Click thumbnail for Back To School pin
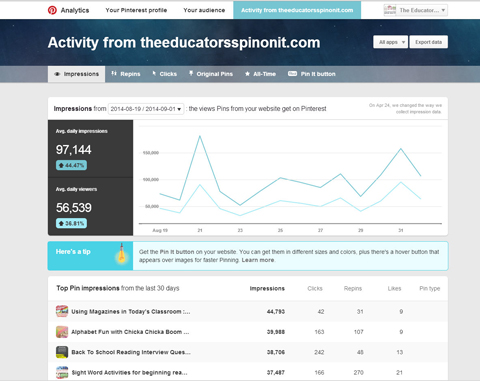The image size is (480, 381). [x=62, y=352]
